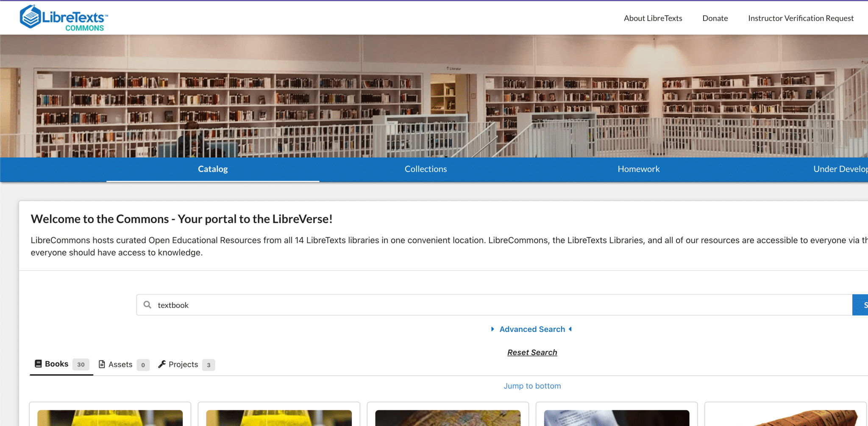This screenshot has width=868, height=426.
Task: Open the Projects results tab
Action: 183,364
